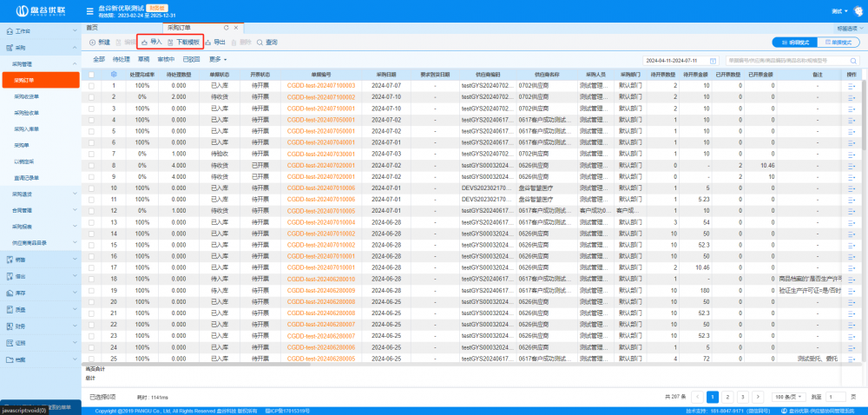The height and width of the screenshot is (415, 868).
Task: Open row 2 operation menu icon
Action: pos(851,97)
